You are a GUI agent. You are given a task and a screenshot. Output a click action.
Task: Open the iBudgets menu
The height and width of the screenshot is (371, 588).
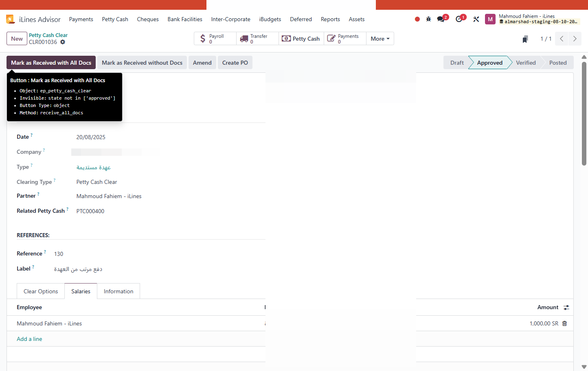(270, 19)
